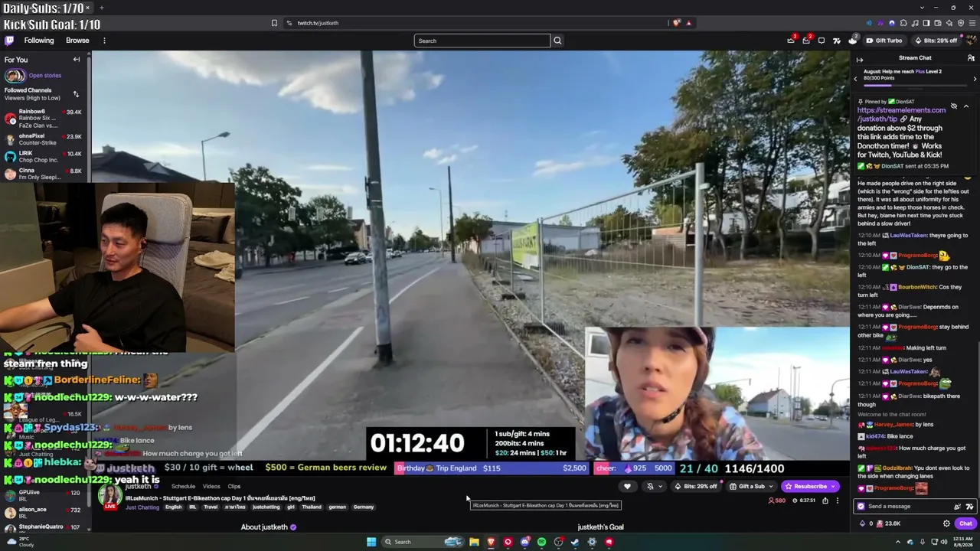Open the Twitch home logo
This screenshot has height=551, width=980.
point(9,41)
